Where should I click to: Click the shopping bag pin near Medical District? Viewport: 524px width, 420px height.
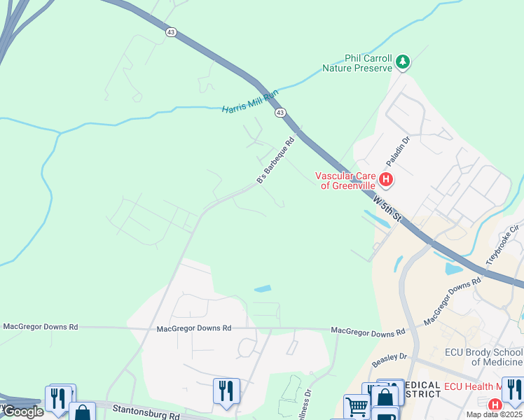[385, 398]
